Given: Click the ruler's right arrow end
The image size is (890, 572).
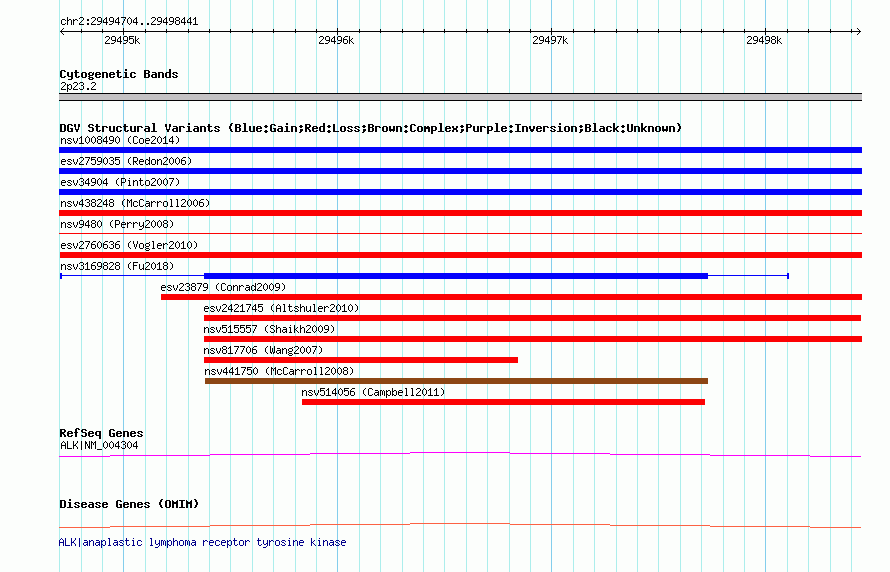Looking at the screenshot, I should (858, 32).
